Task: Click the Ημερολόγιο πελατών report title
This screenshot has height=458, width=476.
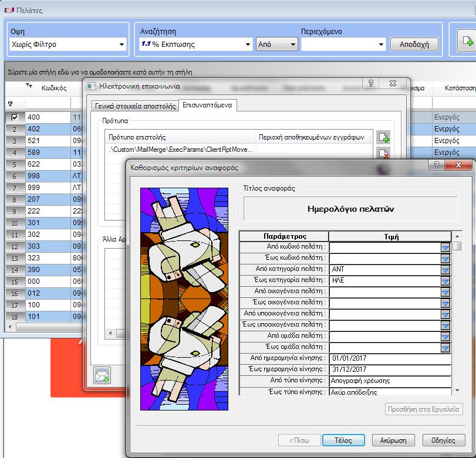Action: 350,209
